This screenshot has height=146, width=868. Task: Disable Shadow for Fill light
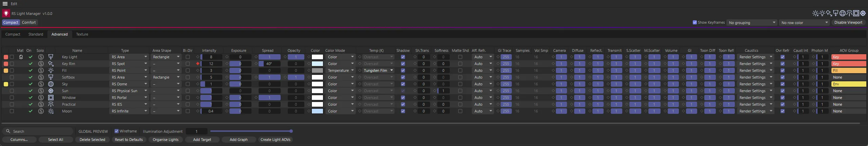pyautogui.click(x=403, y=70)
